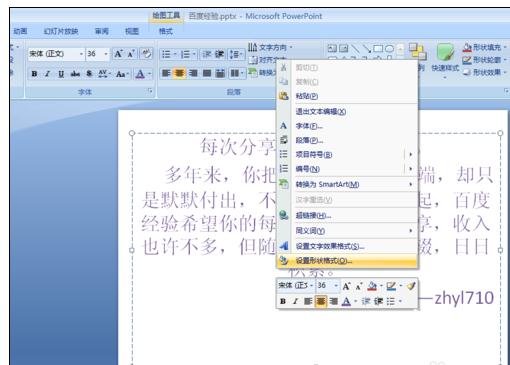Click Arrange (排列) icon

click(x=418, y=53)
